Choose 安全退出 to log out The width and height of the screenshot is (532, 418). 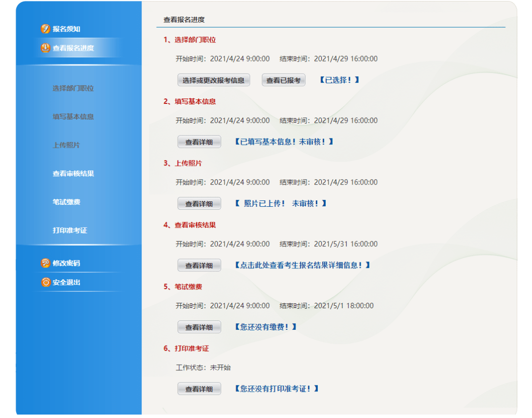[x=66, y=283]
